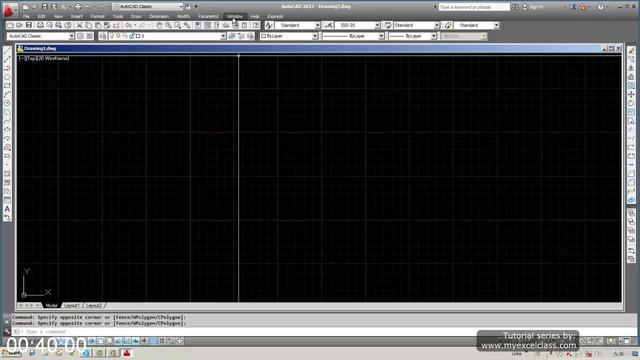This screenshot has height=360, width=640.
Task: Activate Pan hand tool
Action: [159, 25]
